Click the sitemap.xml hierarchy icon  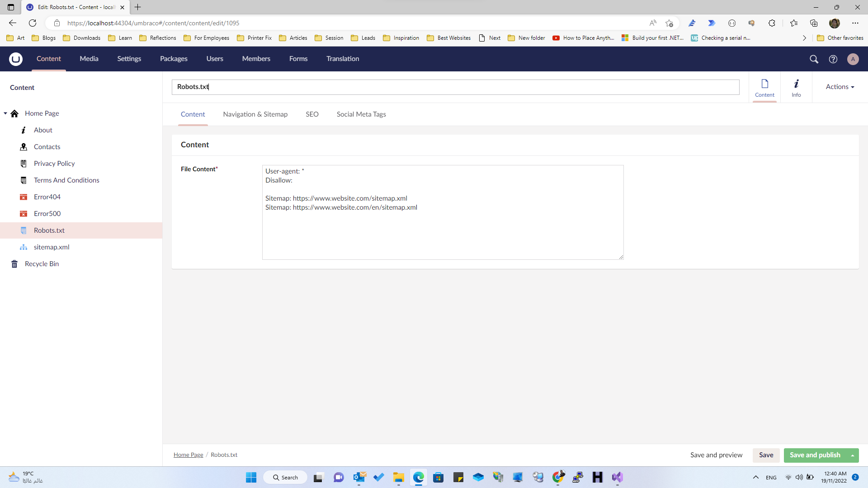[24, 247]
